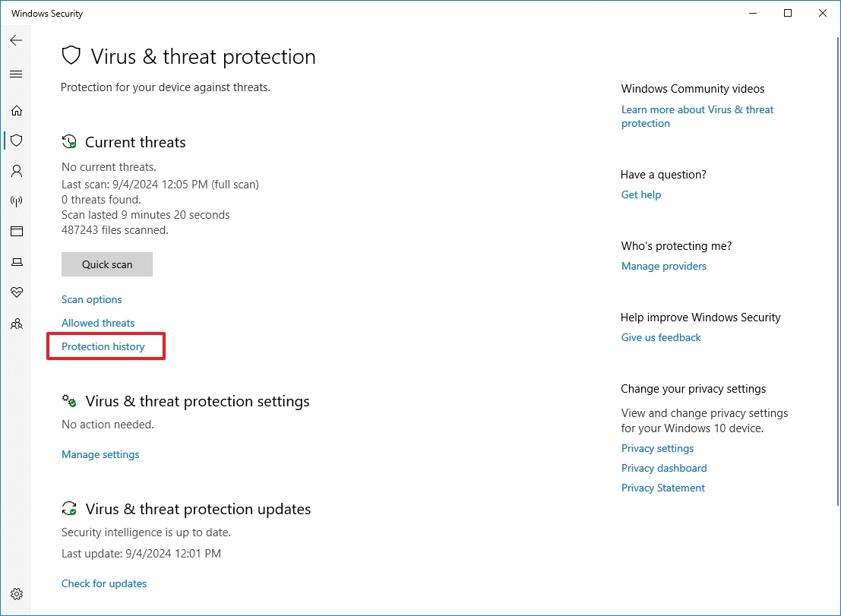
Task: Open Firewall & network protection icon
Action: (17, 201)
